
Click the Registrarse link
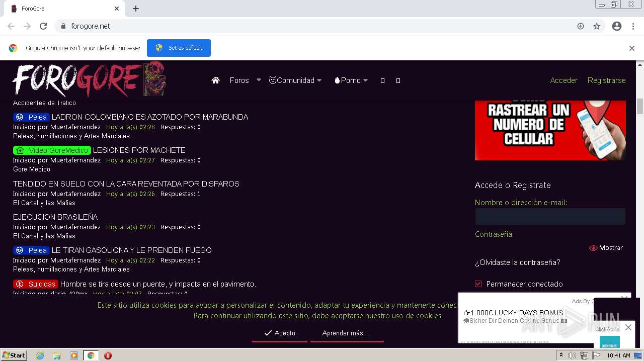pos(606,80)
